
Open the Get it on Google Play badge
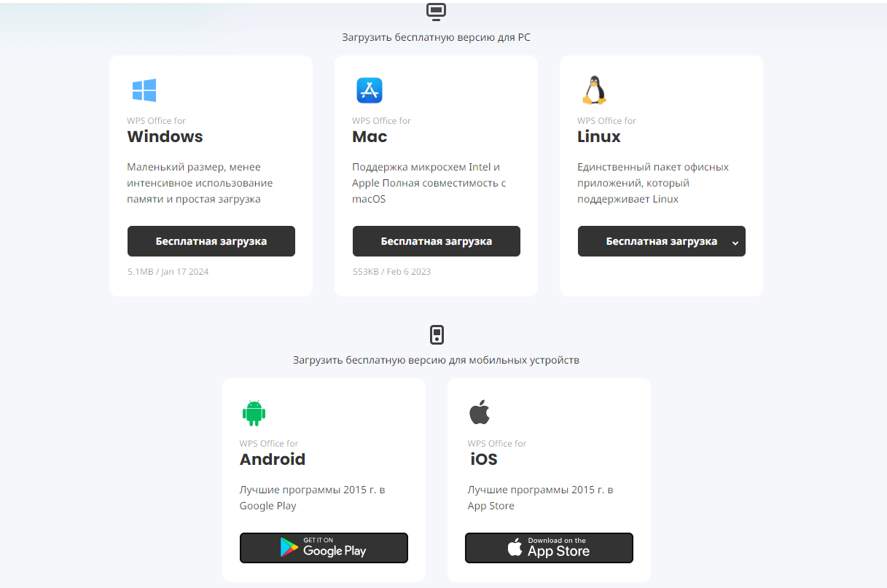[x=324, y=548]
